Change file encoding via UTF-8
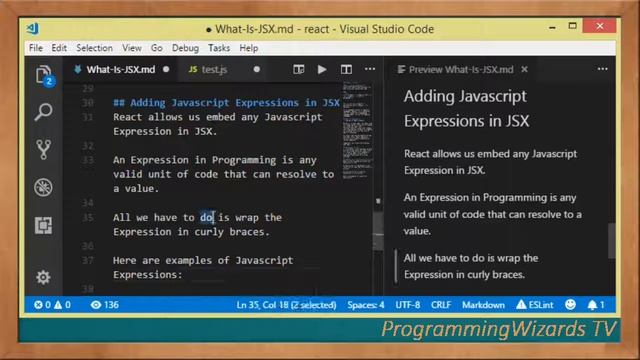Screen dimensions: 640x360 (407, 305)
